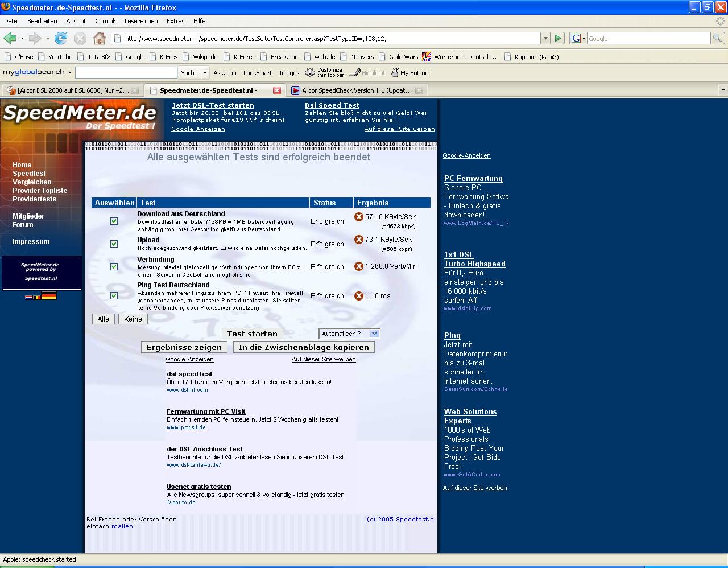This screenshot has width=728, height=568.
Task: Open the Ansicht menu
Action: tap(76, 21)
